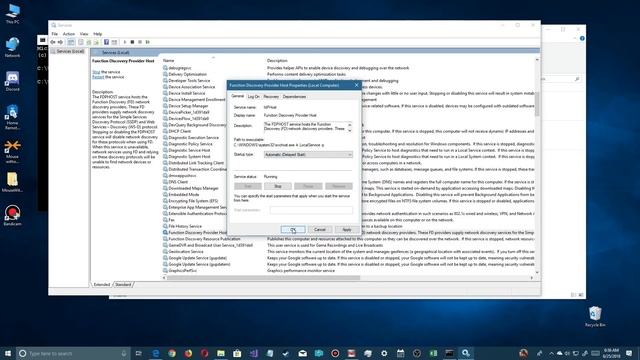Open Google Chrome from the taskbar
Image resolution: width=640 pixels, height=360 pixels.
click(x=172, y=353)
